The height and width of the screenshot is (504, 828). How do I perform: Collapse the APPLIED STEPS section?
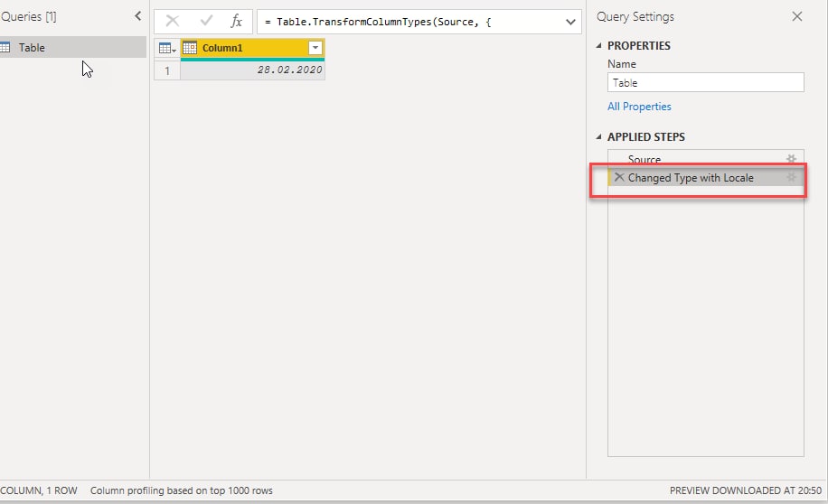click(x=598, y=136)
